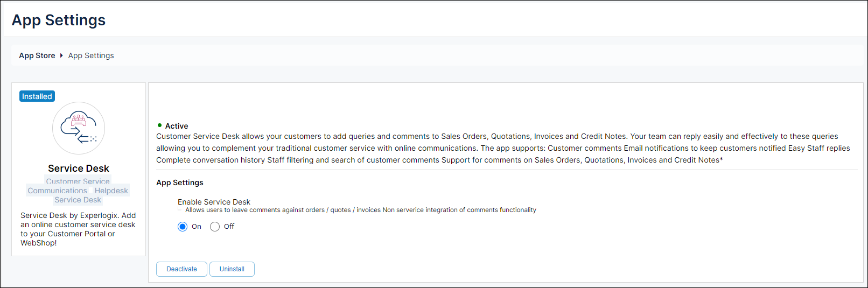Go to App Store in the breadcrumb
The width and height of the screenshot is (868, 288).
37,55
